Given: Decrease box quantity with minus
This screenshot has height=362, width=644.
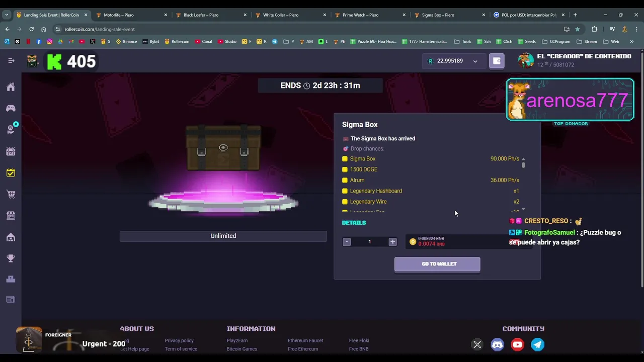Looking at the screenshot, I should [x=347, y=242].
